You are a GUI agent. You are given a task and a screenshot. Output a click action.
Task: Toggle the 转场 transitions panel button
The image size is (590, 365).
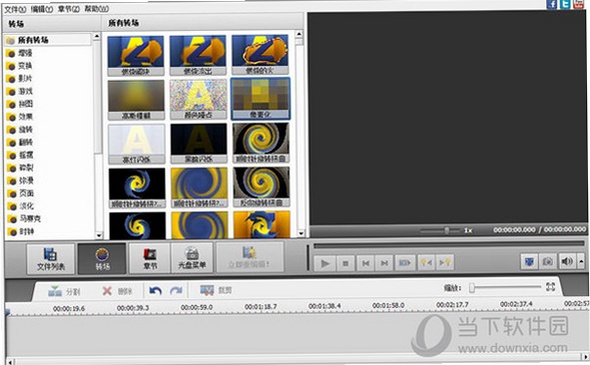pos(102,259)
